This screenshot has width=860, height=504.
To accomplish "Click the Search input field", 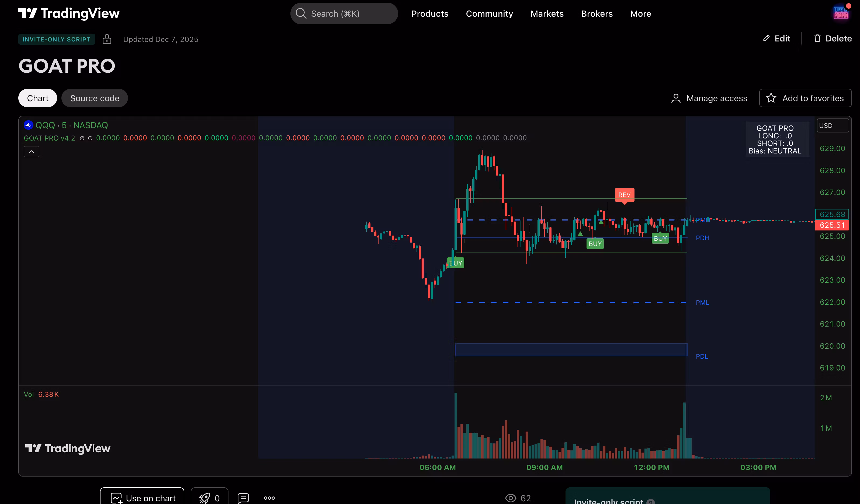I will [344, 14].
